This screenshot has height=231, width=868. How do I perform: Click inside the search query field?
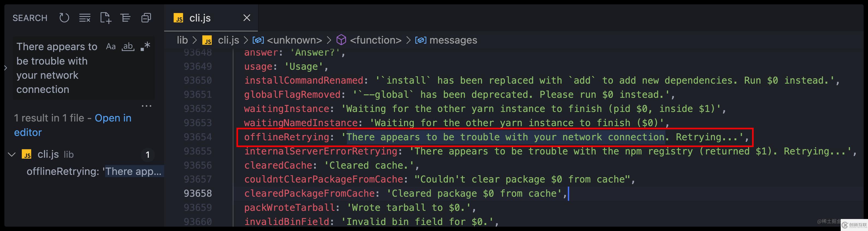click(57, 68)
